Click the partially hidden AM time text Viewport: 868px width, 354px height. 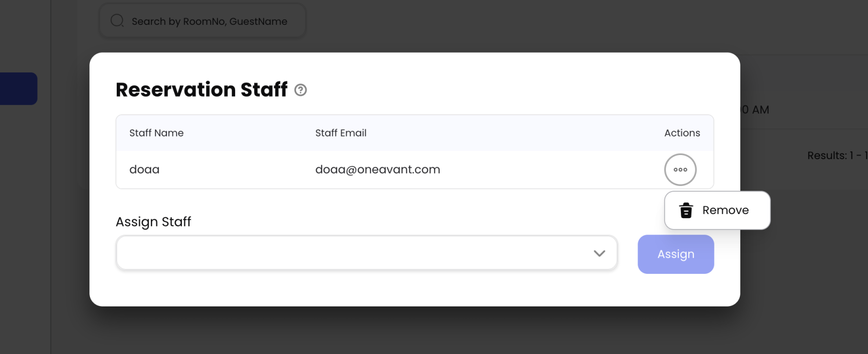pyautogui.click(x=756, y=110)
